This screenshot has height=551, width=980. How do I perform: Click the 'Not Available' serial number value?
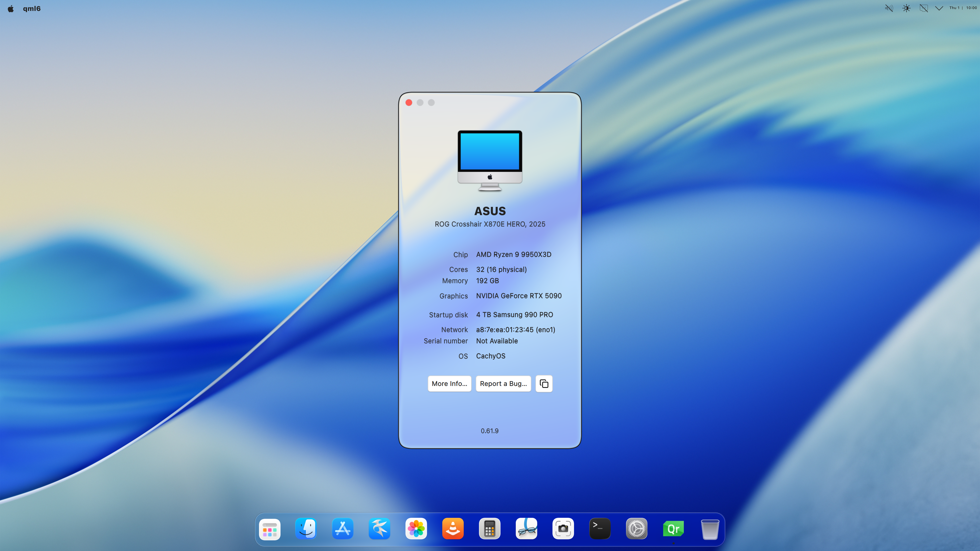pyautogui.click(x=497, y=341)
